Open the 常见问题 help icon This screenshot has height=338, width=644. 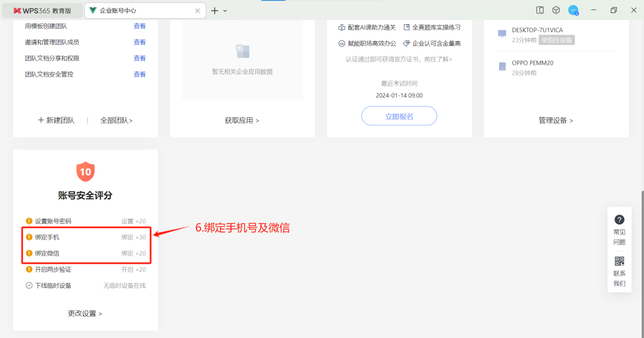pos(619,219)
